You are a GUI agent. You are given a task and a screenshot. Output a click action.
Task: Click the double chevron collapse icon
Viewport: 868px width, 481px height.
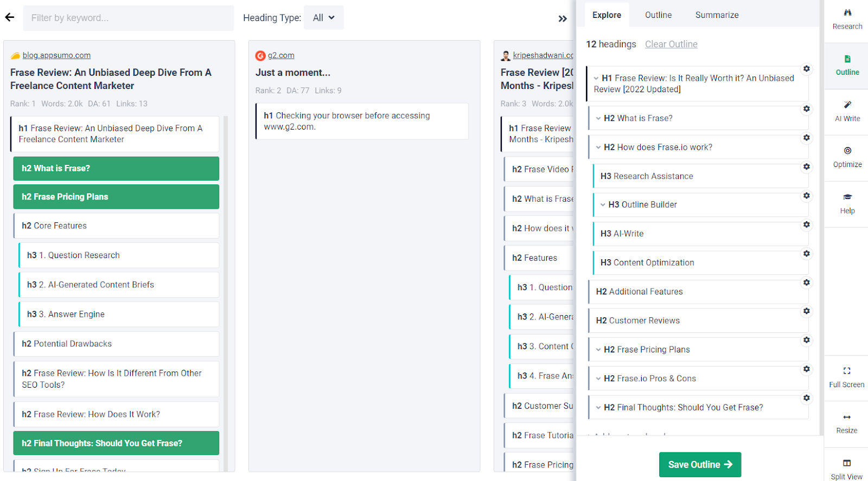pos(563,19)
